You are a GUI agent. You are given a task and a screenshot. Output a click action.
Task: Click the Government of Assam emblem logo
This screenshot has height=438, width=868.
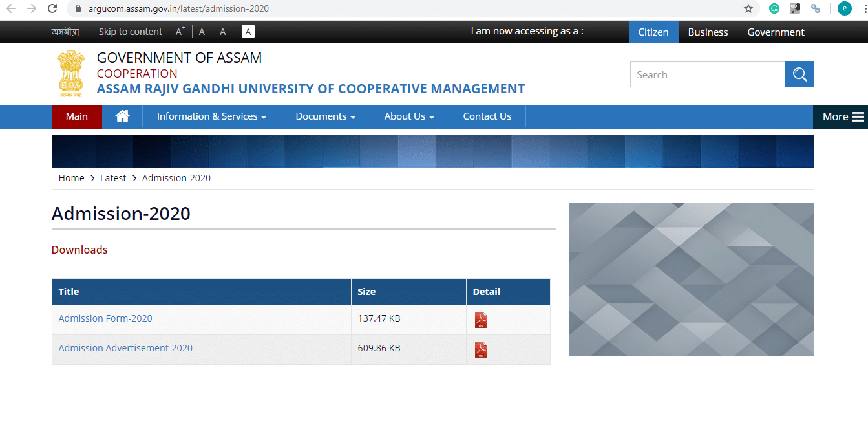point(70,73)
